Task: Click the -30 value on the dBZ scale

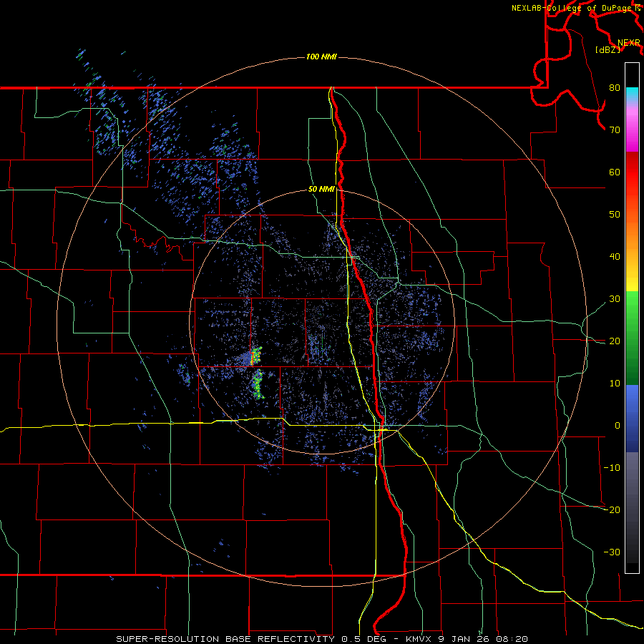Action: (x=612, y=552)
